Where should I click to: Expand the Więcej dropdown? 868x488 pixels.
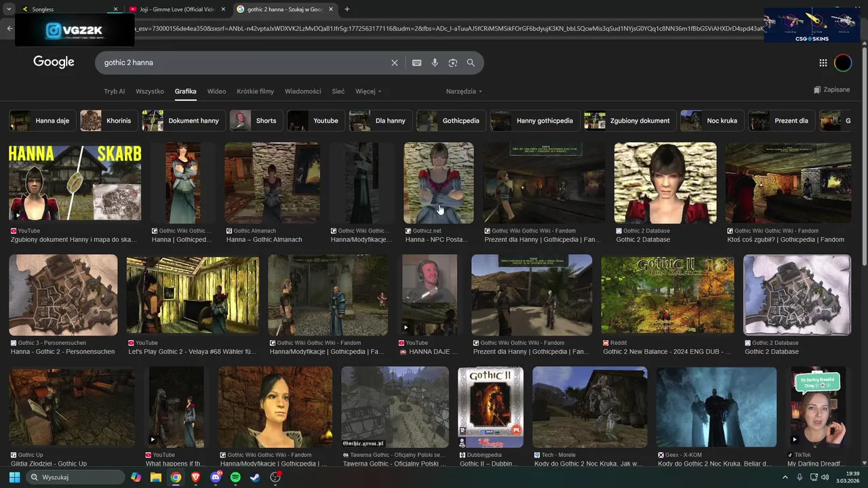368,91
